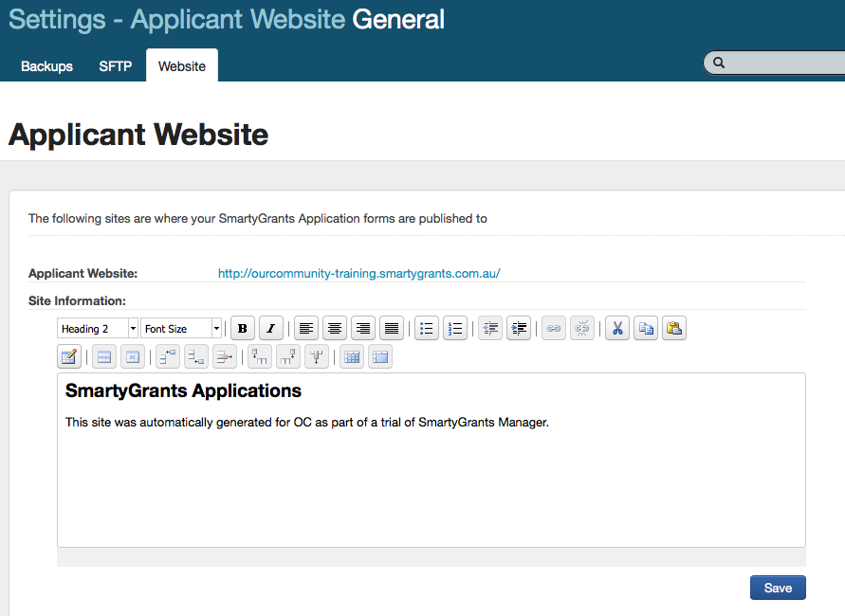Click inside the top search field
The image size is (845, 616).
(782, 63)
